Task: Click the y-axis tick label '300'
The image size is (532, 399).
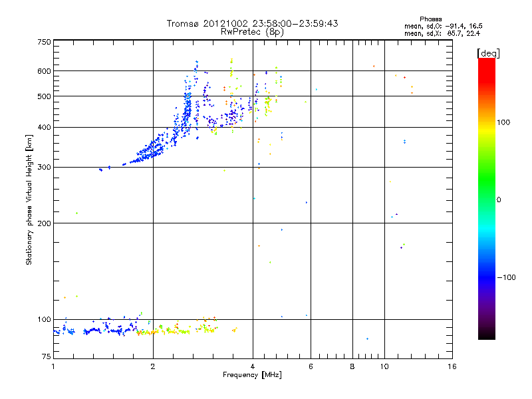Action: point(44,168)
